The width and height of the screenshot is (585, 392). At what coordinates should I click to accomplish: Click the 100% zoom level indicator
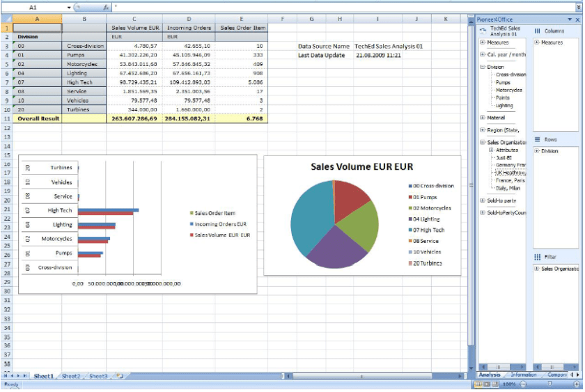(x=509, y=384)
